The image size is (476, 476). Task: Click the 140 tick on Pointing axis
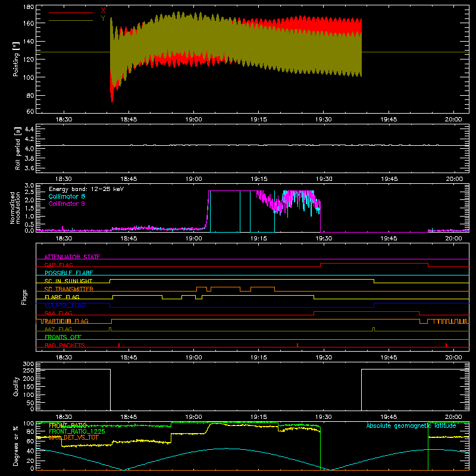pyautogui.click(x=29, y=41)
